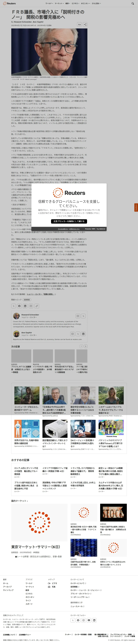Copy the article link icon
The image size is (138, 644).
[x=37, y=306]
